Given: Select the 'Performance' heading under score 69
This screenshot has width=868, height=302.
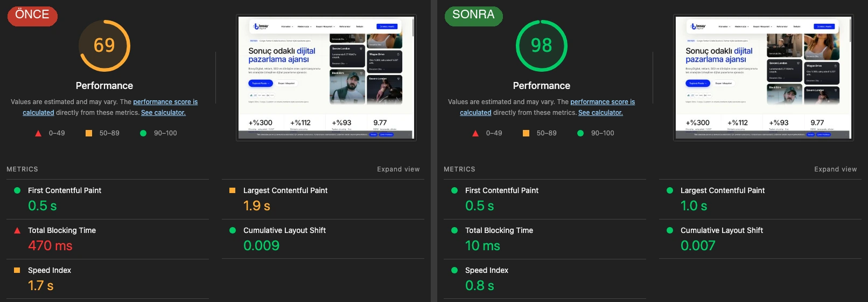Looking at the screenshot, I should (104, 86).
